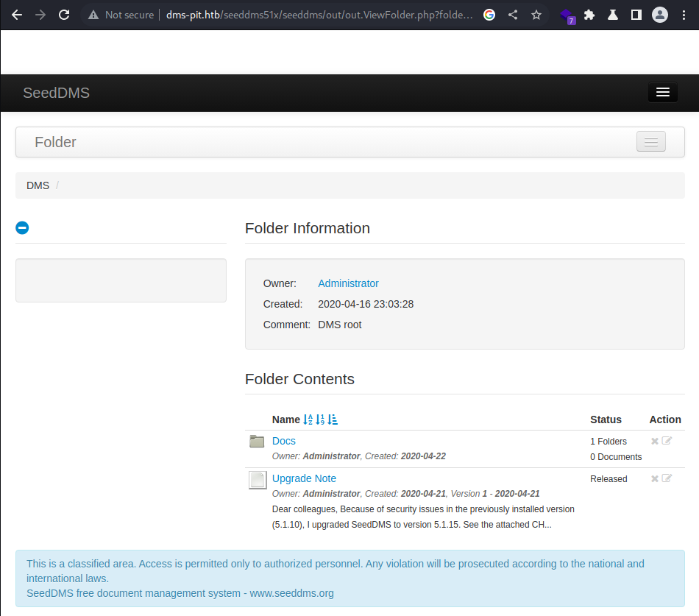Open the DMS breadcrumb link
699x616 pixels.
pyautogui.click(x=38, y=185)
